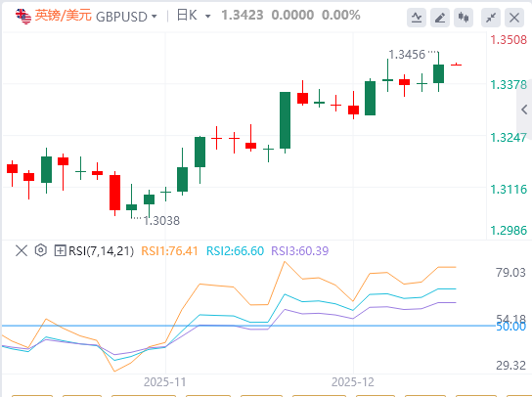Collapse chart with shrink arrows icon
Image resolution: width=532 pixels, height=397 pixels.
491,18
